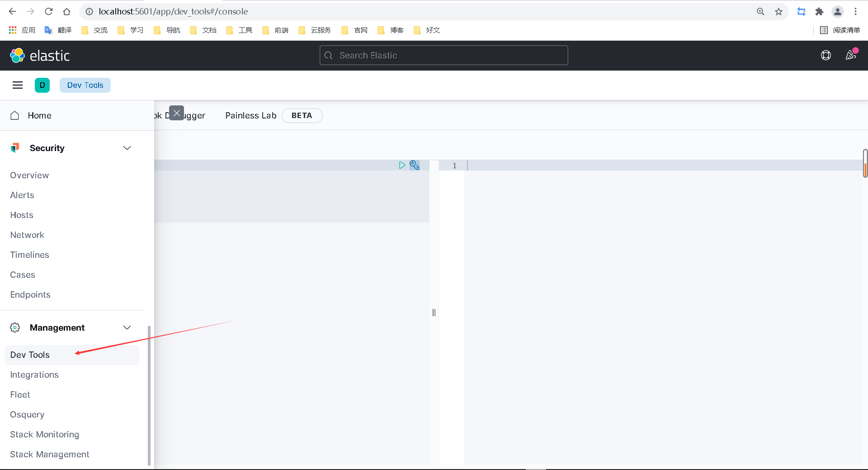Click the Search Elastic field
The width and height of the screenshot is (868, 470).
tap(443, 55)
